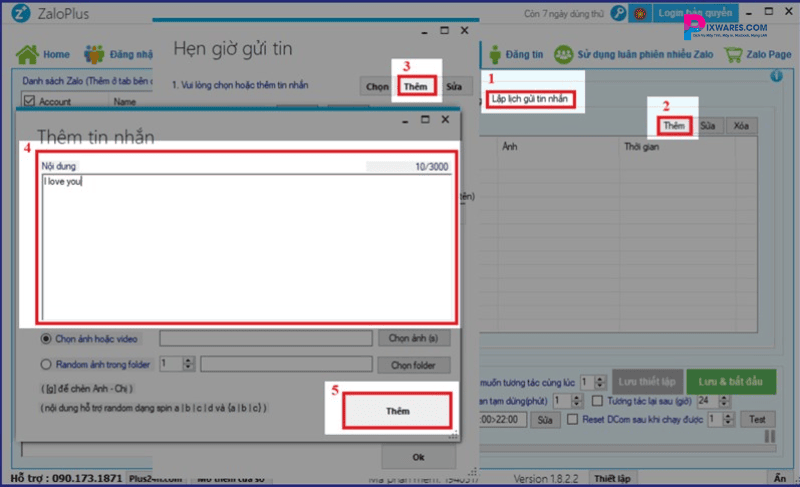Click the Đăng tin green person icon
This screenshot has height=487, width=800.
tap(495, 55)
